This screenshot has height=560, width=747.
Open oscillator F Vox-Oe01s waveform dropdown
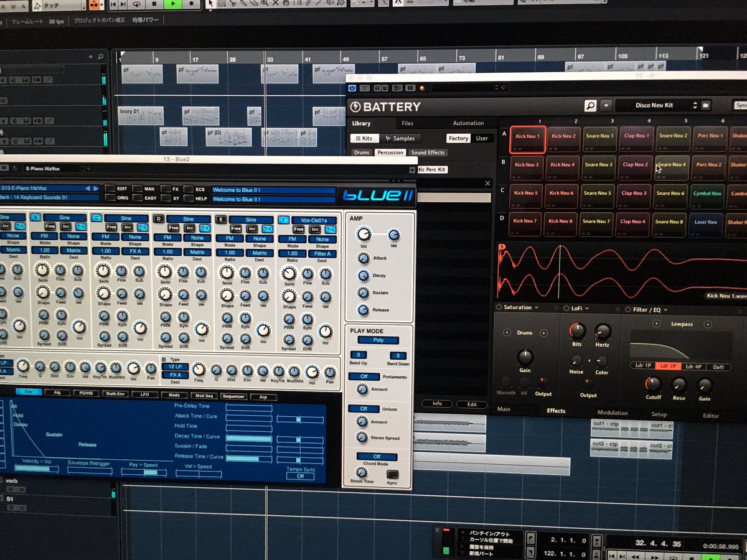(x=313, y=220)
